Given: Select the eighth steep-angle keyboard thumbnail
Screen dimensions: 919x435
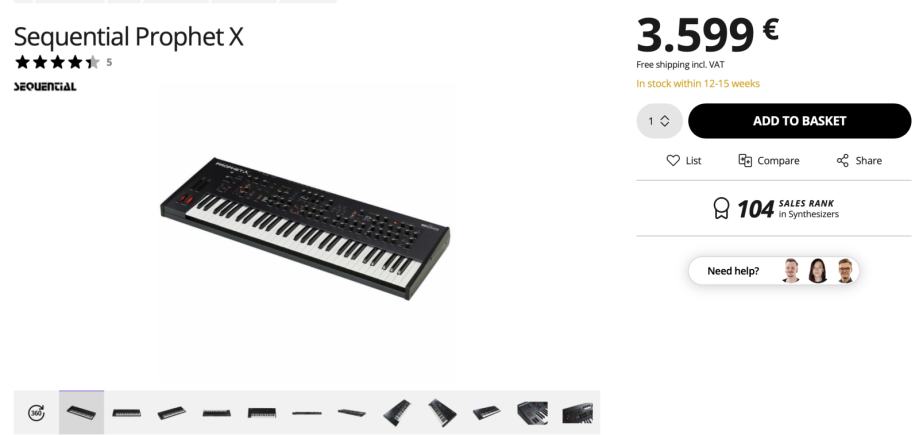Looking at the screenshot, I should click(x=397, y=413).
